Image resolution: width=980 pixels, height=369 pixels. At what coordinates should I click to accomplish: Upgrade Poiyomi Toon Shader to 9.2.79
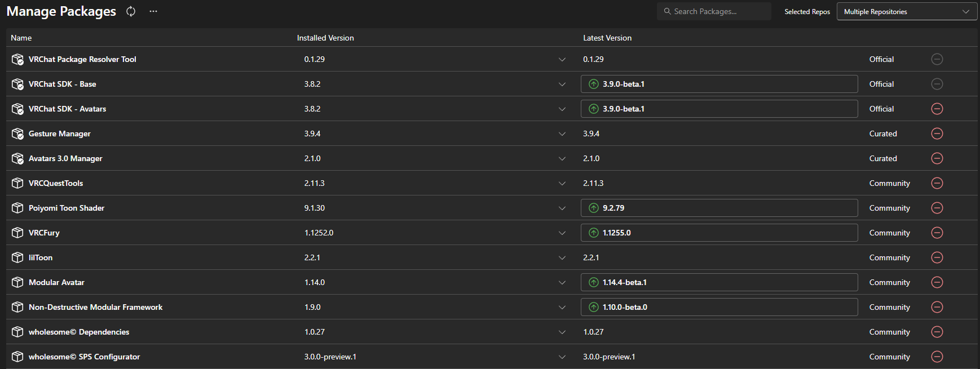pyautogui.click(x=719, y=208)
